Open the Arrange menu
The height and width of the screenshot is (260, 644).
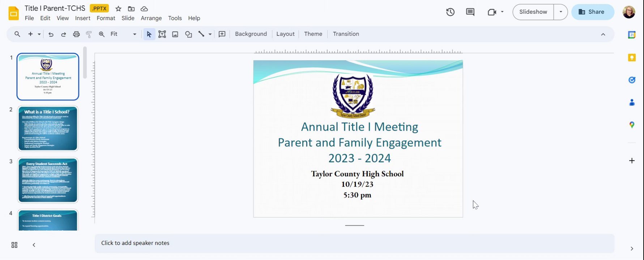151,18
